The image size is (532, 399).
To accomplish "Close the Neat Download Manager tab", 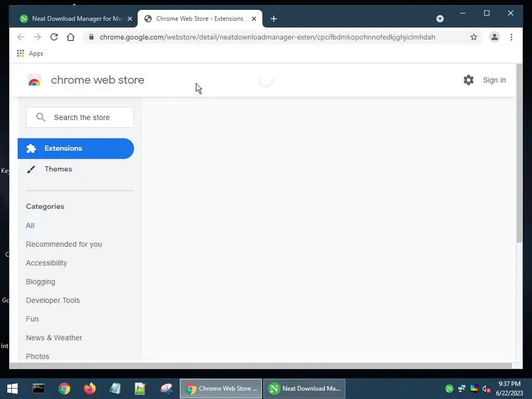I will tap(129, 19).
